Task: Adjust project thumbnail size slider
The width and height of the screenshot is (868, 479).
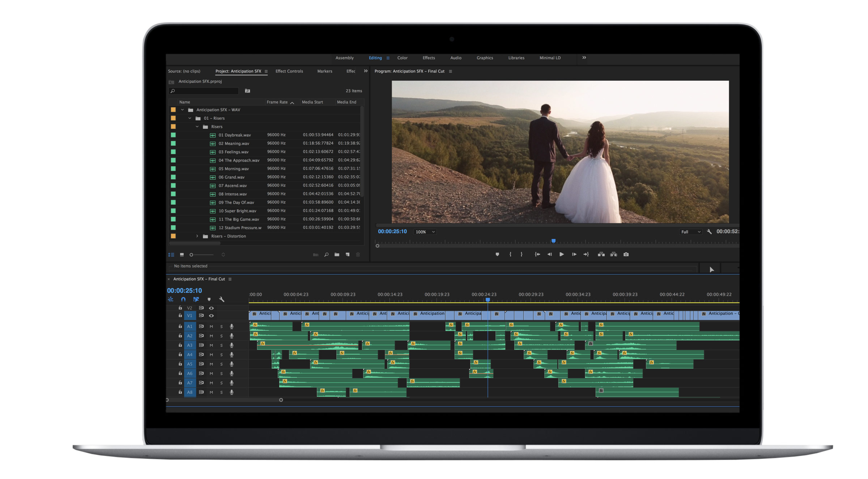Action: click(x=201, y=255)
